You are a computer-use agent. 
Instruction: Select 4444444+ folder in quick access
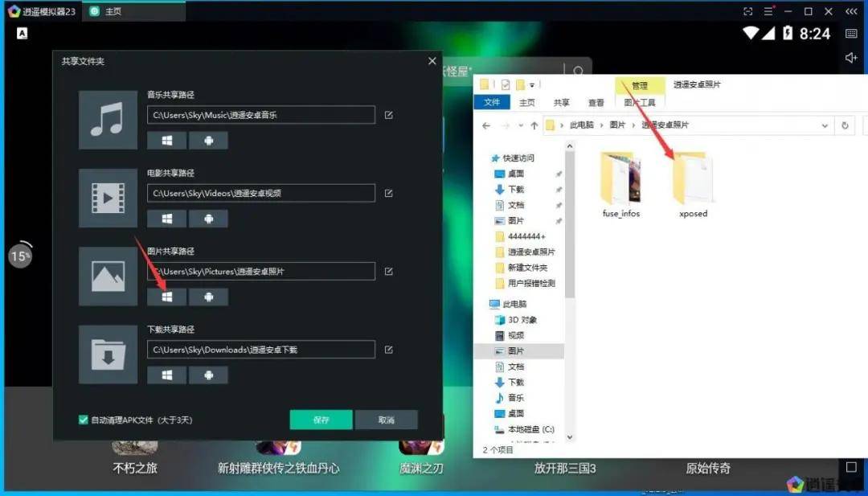click(x=520, y=236)
